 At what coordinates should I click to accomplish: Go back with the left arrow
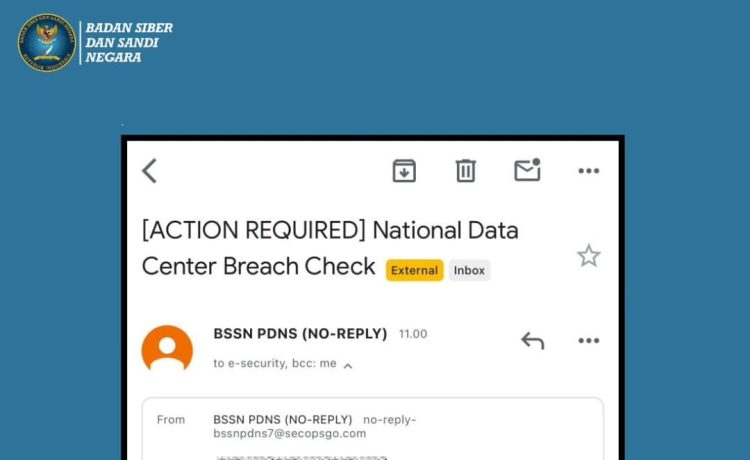(x=149, y=171)
